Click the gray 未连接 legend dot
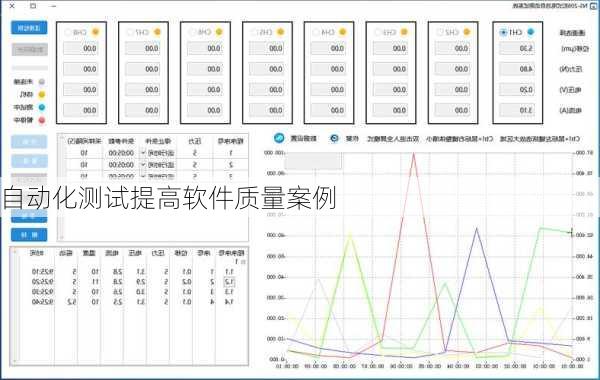This screenshot has height=380, width=600. [x=42, y=82]
